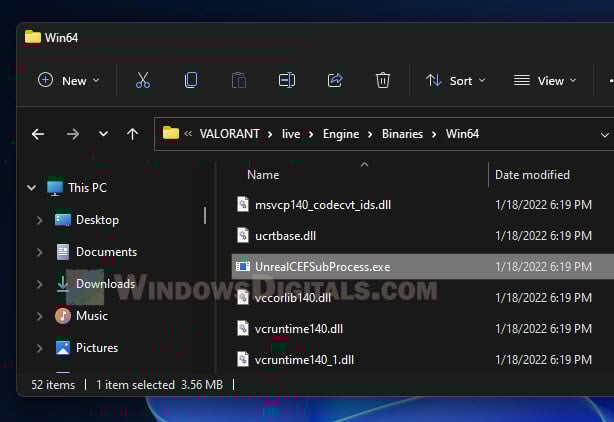Image resolution: width=614 pixels, height=422 pixels.
Task: Open address bar history dropdown
Action: (605, 135)
